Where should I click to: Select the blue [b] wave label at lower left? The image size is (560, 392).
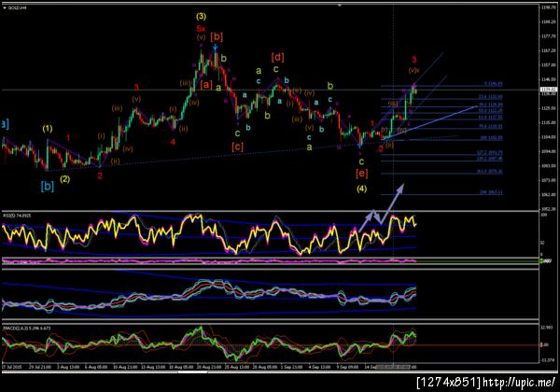point(48,186)
